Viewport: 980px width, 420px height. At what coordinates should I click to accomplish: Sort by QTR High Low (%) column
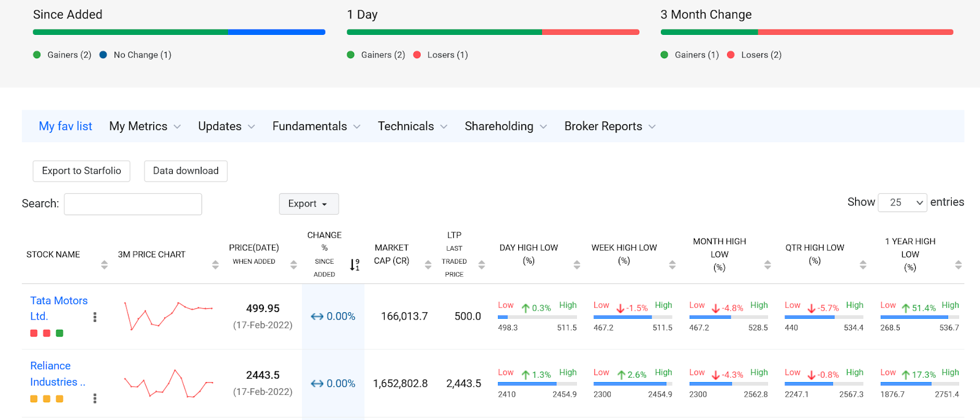click(863, 265)
